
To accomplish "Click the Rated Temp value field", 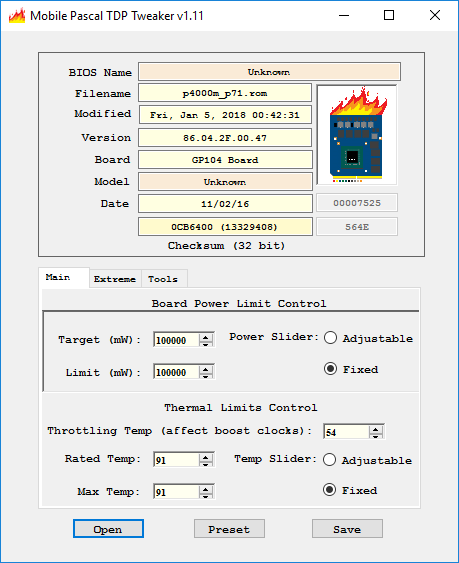I will click(x=176, y=460).
